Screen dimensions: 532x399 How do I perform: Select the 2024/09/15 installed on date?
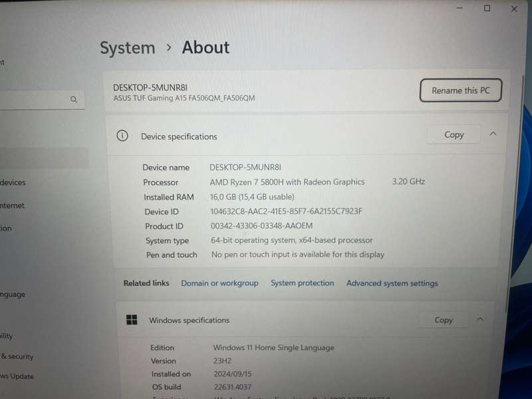(232, 374)
